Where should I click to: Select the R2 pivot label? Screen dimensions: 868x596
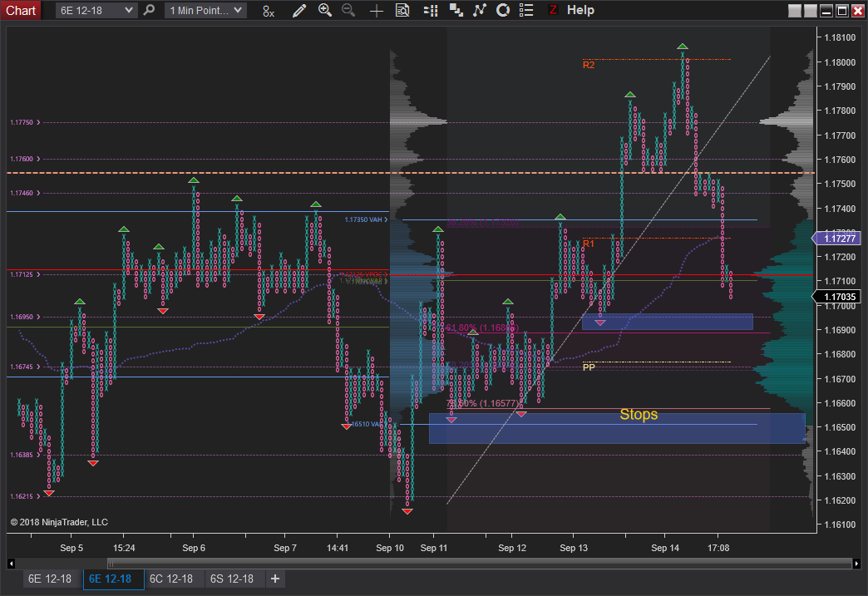click(589, 65)
